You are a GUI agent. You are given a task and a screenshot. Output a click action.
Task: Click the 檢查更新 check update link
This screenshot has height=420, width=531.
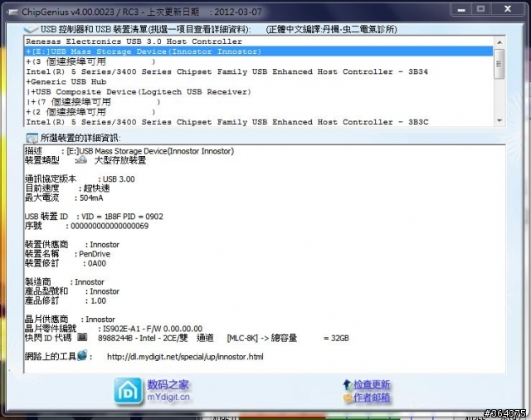click(x=372, y=384)
